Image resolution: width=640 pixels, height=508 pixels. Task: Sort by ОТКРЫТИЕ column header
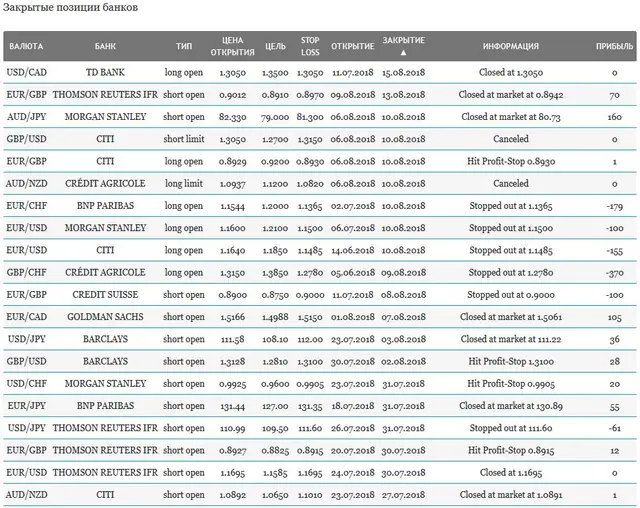click(353, 46)
